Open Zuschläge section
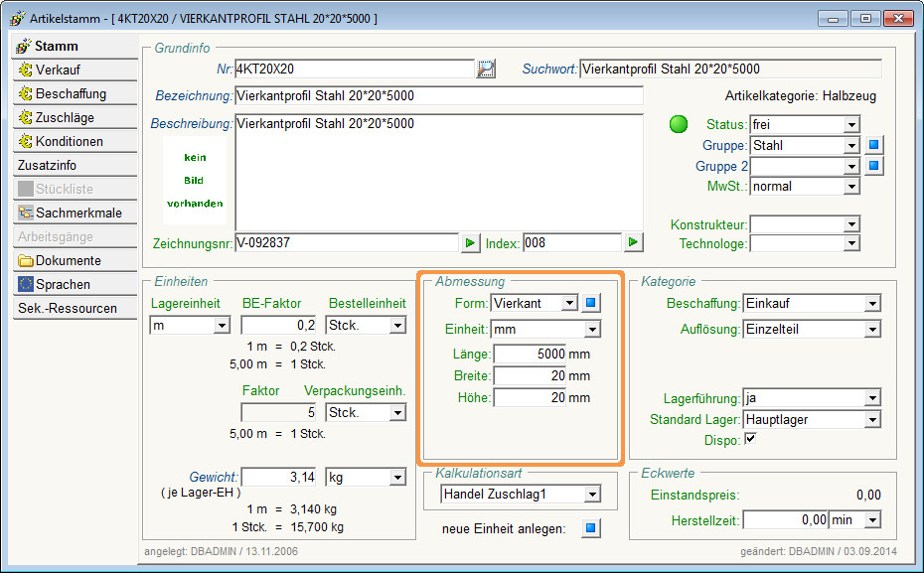Image resolution: width=924 pixels, height=573 pixels. 75,117
